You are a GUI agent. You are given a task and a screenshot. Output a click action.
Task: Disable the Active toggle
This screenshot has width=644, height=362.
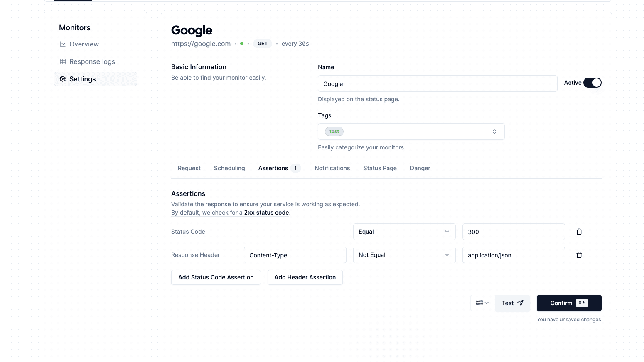(x=592, y=83)
